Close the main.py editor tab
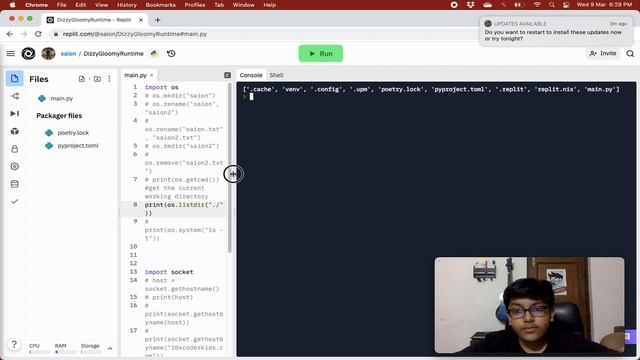Image resolution: width=640 pixels, height=360 pixels. coord(151,75)
